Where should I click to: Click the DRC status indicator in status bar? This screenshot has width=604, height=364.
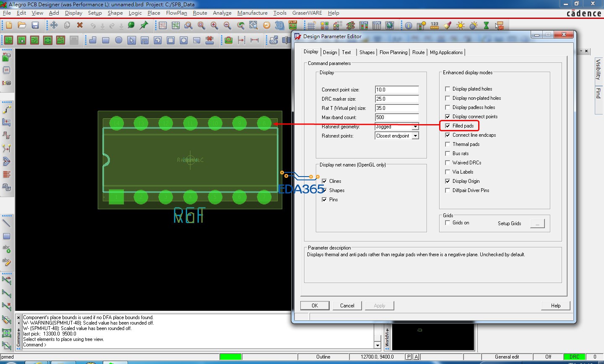tap(574, 357)
